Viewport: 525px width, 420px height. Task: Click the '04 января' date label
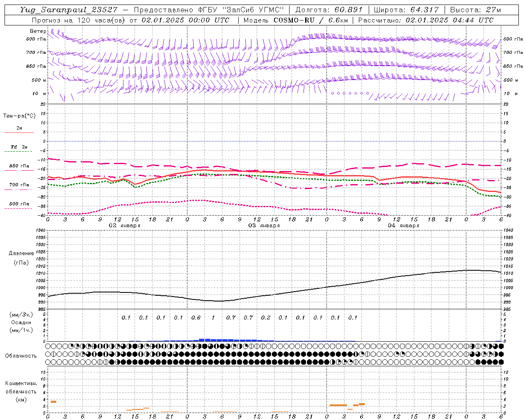tap(403, 226)
